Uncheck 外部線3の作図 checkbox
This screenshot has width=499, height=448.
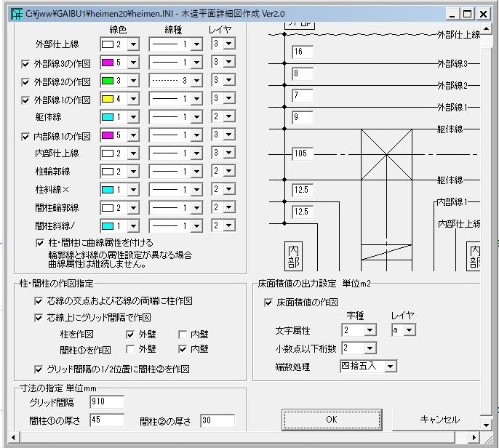coord(25,64)
